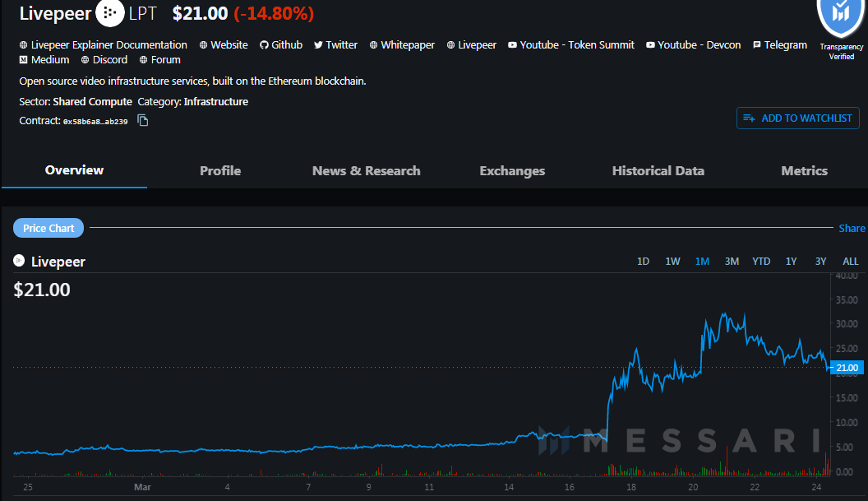Open Youtube - Devcon link
868x501 pixels.
[699, 45]
